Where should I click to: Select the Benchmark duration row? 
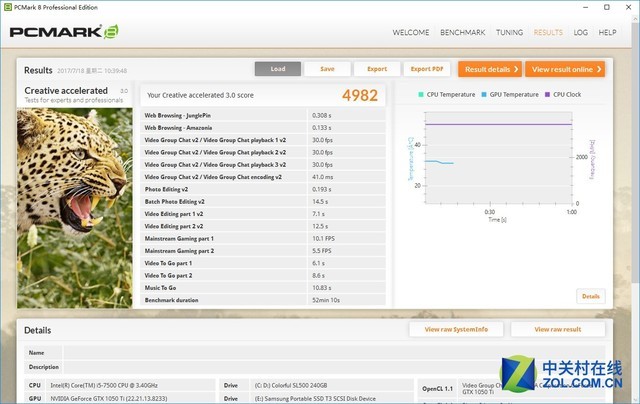[x=263, y=300]
